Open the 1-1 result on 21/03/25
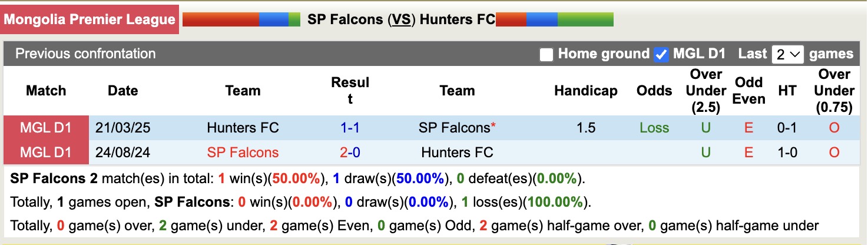 click(x=350, y=128)
